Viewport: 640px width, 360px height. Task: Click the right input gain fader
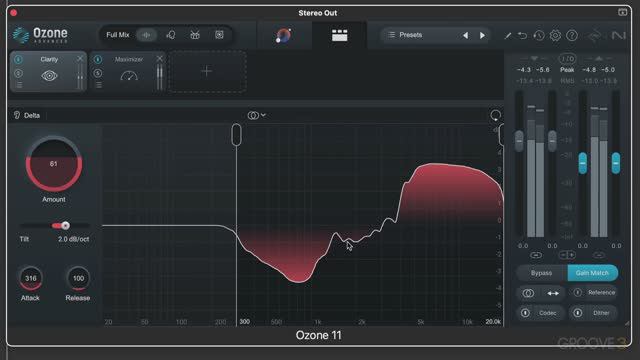click(x=552, y=141)
